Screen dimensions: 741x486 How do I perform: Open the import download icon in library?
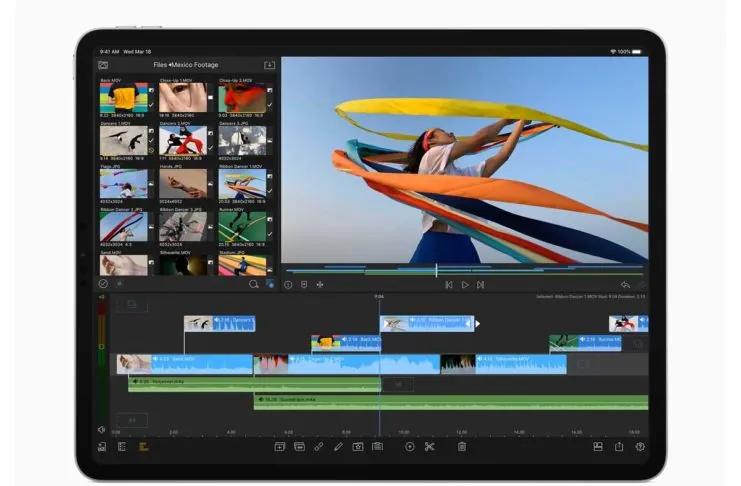(269, 65)
